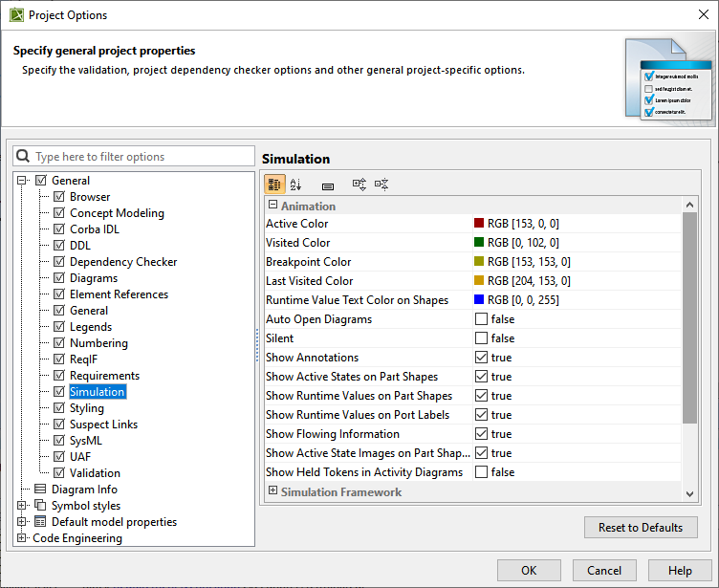This screenshot has height=588, width=719.
Task: Enable the Auto Open Diagrams checkbox
Action: coord(481,319)
